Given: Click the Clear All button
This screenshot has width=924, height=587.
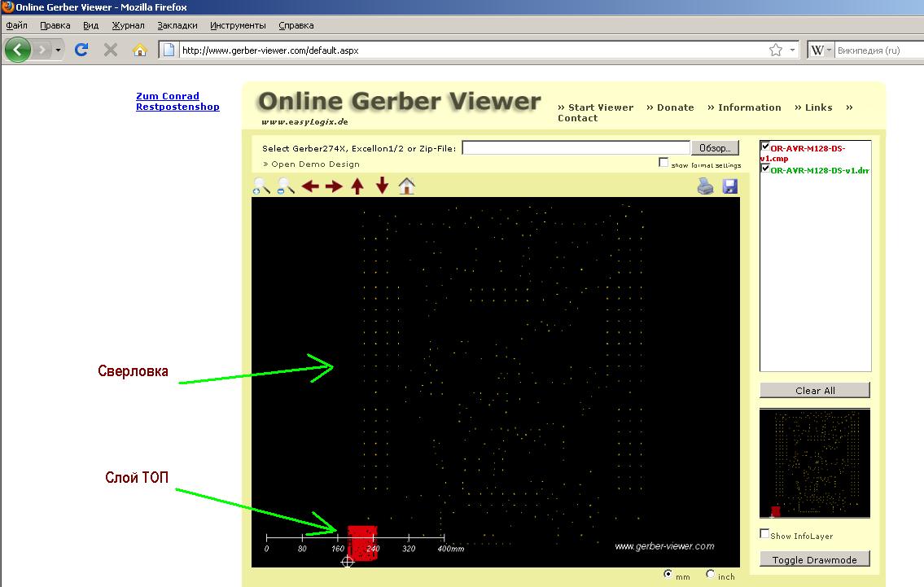Looking at the screenshot, I should 815,390.
